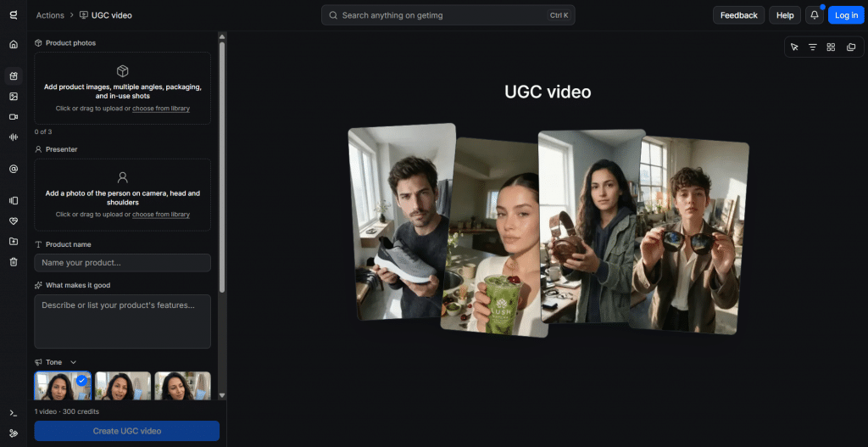Click the panel scrollbar up arrow
The image size is (868, 447).
tap(222, 37)
